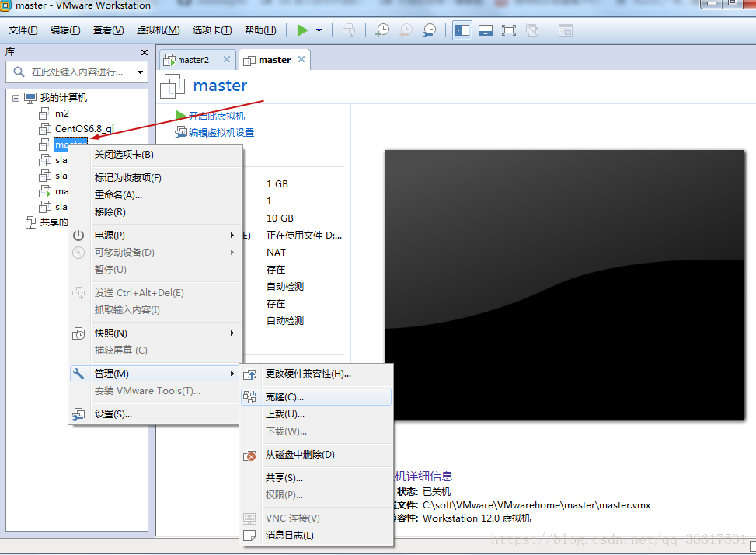
Task: Choose 克隆(C)... in the submenu
Action: point(316,397)
